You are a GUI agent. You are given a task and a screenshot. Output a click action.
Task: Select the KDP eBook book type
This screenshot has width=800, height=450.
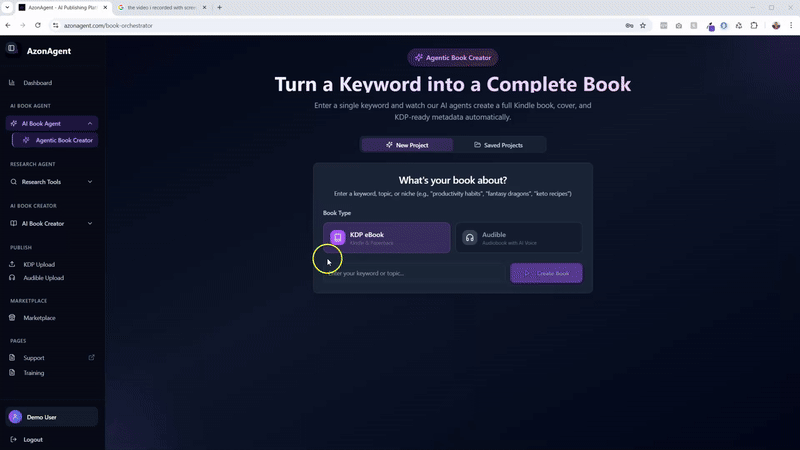pyautogui.click(x=386, y=238)
